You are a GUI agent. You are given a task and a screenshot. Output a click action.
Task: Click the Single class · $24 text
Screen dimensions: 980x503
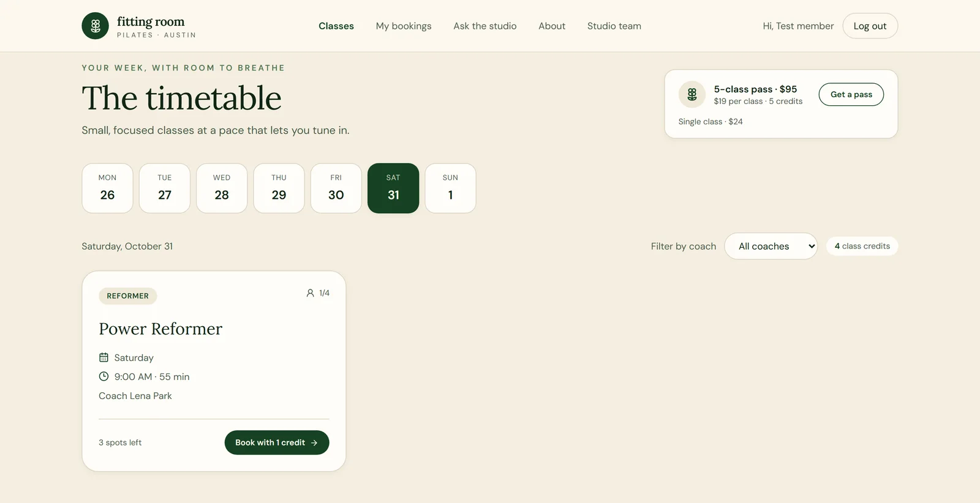coord(710,122)
